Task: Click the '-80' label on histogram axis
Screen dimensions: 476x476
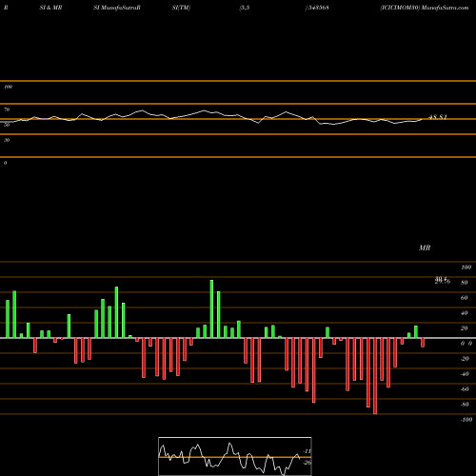Action: tap(465, 405)
